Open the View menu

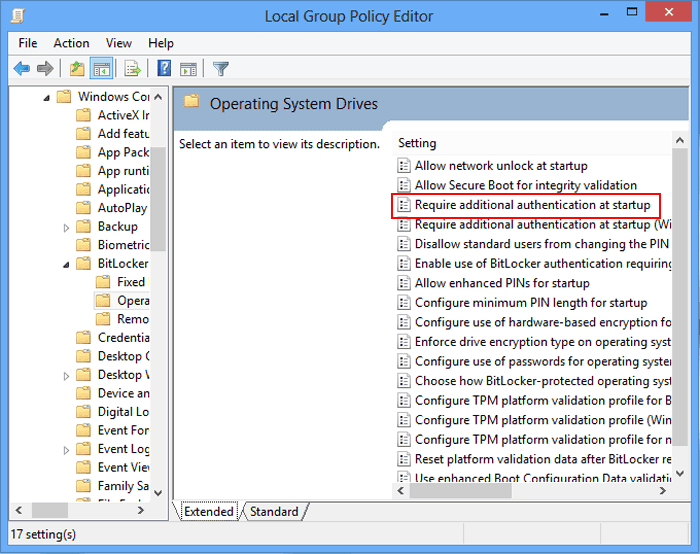coord(119,43)
